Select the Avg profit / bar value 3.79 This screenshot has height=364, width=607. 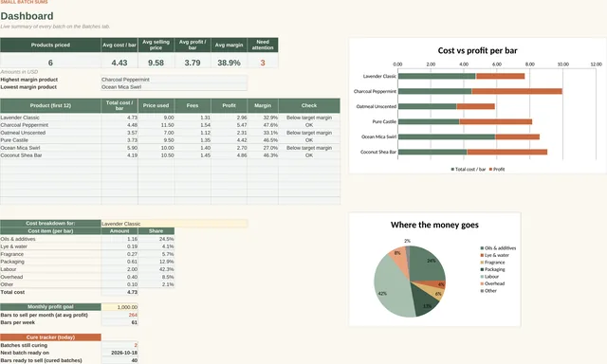tap(193, 63)
